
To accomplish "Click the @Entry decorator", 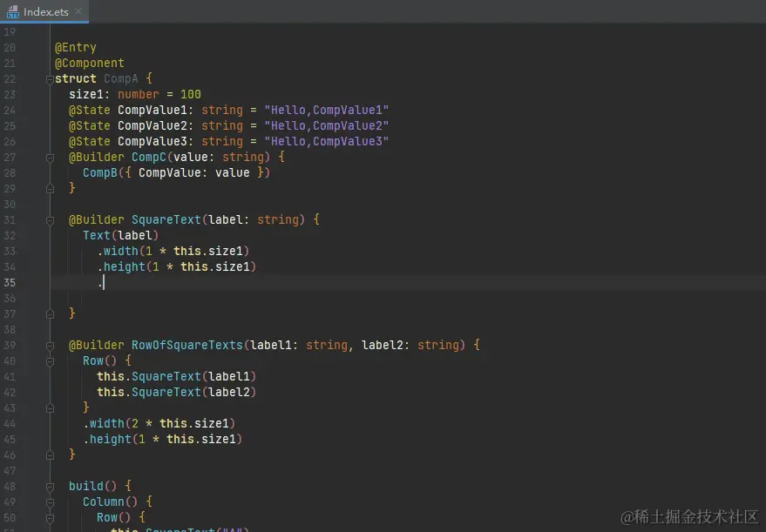I will 75,47.
